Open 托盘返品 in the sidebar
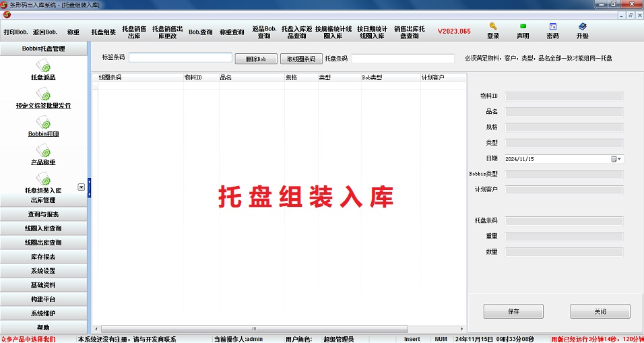 click(43, 66)
